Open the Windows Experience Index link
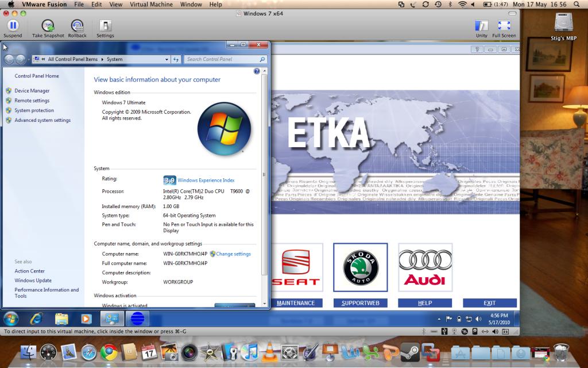Image resolution: width=588 pixels, height=368 pixels. click(x=206, y=180)
